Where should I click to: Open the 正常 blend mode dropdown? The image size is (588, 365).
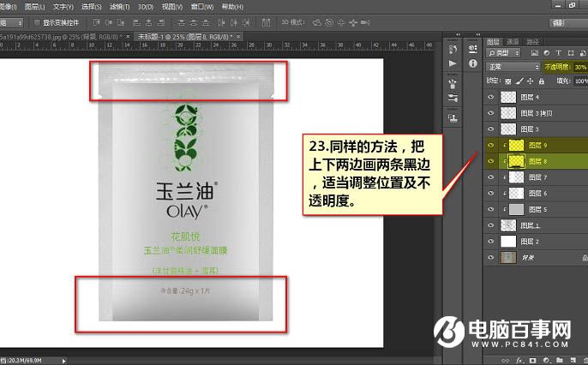tap(513, 67)
